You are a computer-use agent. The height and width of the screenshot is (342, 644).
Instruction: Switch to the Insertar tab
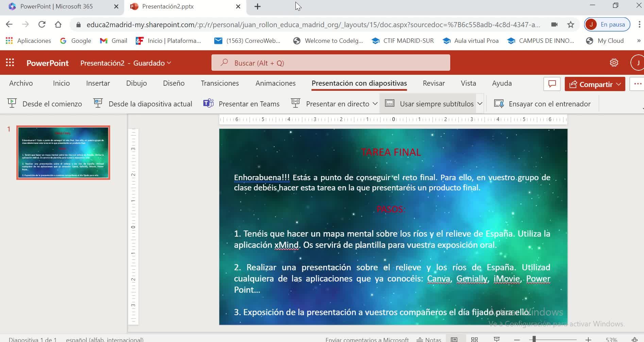[x=98, y=83]
